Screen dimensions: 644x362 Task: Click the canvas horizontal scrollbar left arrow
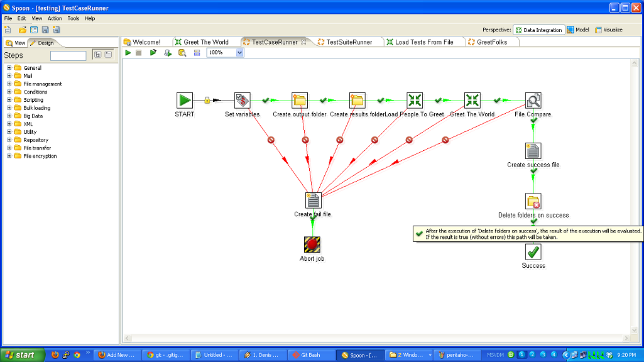click(x=128, y=338)
